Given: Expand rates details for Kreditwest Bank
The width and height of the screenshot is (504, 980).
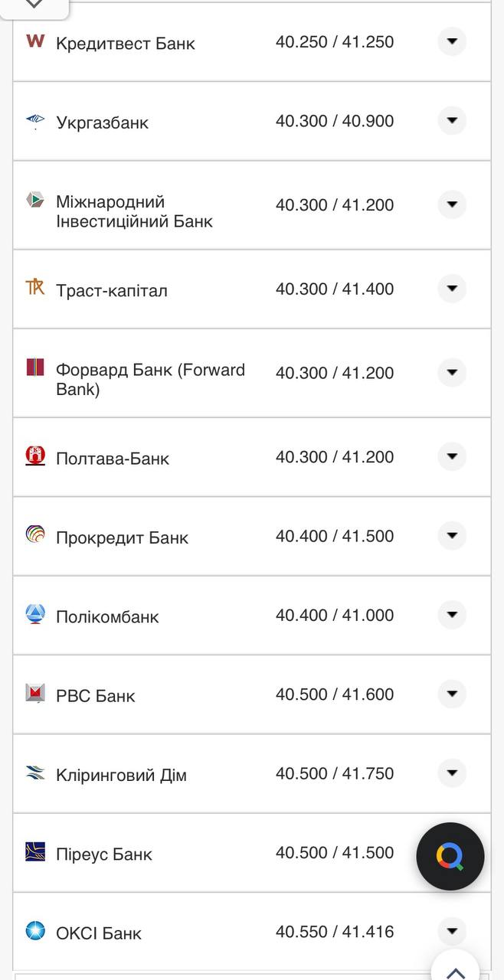Looking at the screenshot, I should [452, 41].
